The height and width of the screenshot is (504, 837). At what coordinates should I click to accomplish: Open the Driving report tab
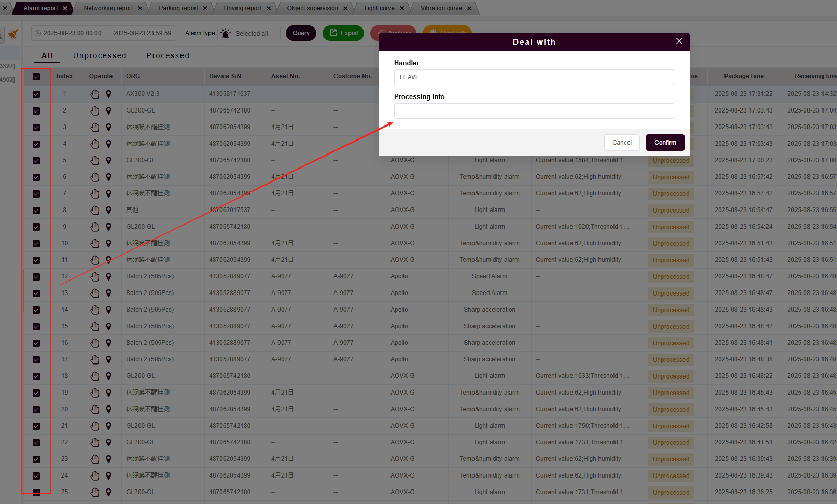[x=242, y=8]
